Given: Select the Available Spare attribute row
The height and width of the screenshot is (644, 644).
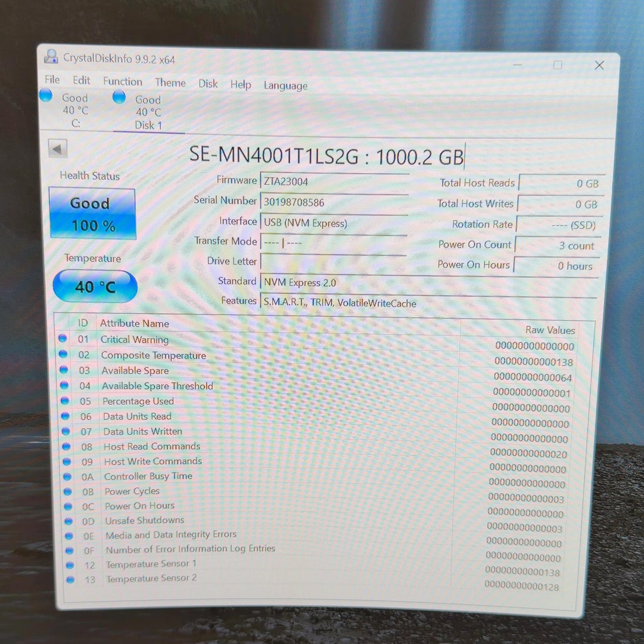Looking at the screenshot, I should [x=316, y=374].
